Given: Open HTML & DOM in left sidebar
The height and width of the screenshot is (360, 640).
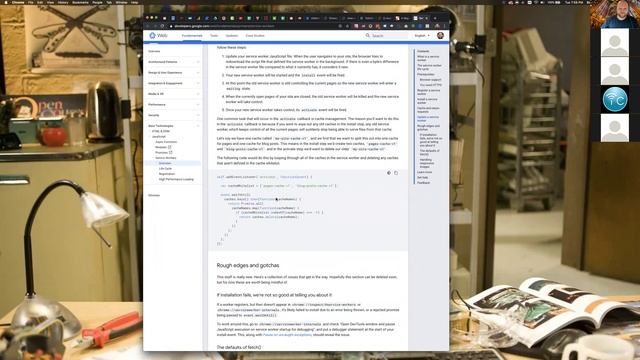Looking at the screenshot, I should 161,131.
